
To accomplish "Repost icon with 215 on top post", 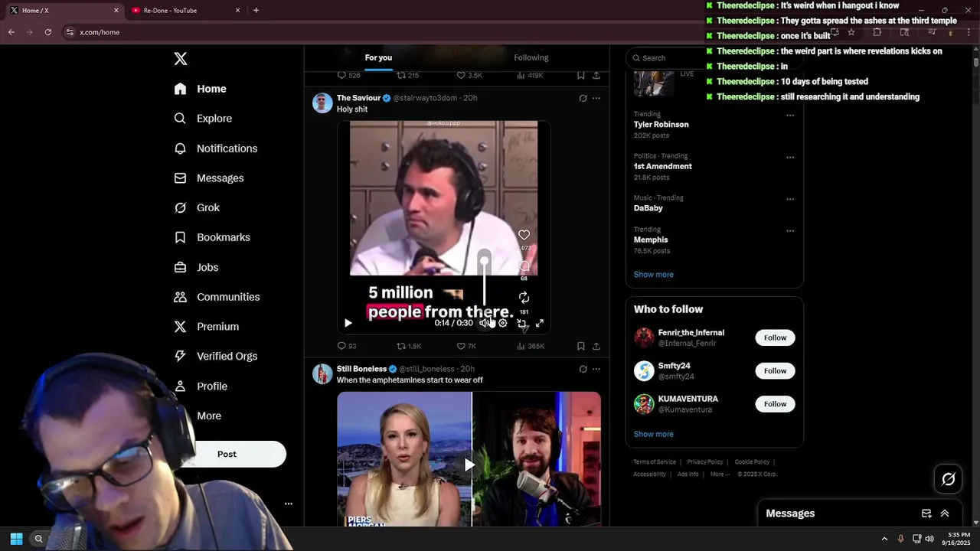I will (407, 75).
